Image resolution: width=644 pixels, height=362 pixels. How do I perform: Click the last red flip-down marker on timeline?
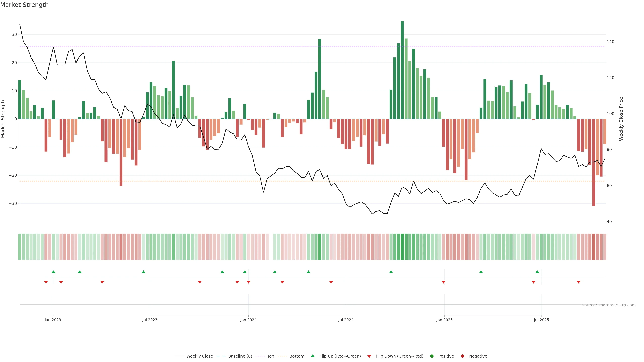[x=578, y=282]
